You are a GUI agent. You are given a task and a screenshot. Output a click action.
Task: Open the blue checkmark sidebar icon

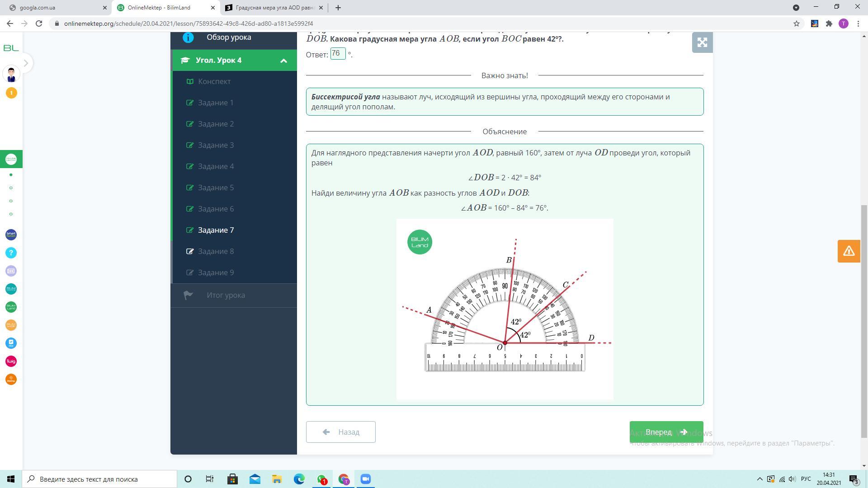(11, 343)
